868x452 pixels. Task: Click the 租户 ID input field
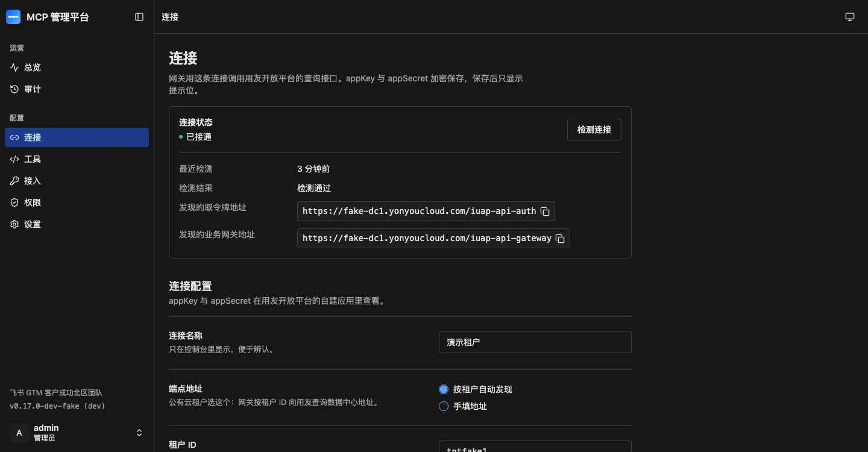click(535, 447)
